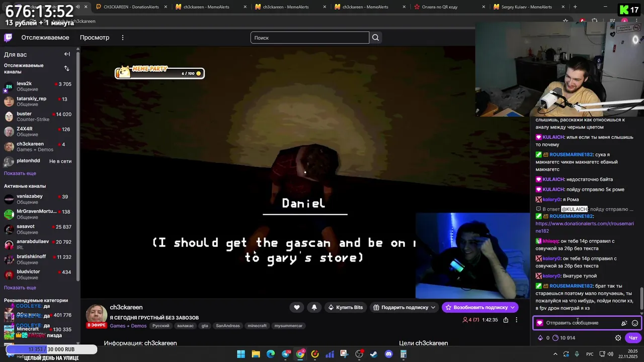644x362 pixels.
Task: Focus the Поиск search field
Action: pyautogui.click(x=310, y=38)
